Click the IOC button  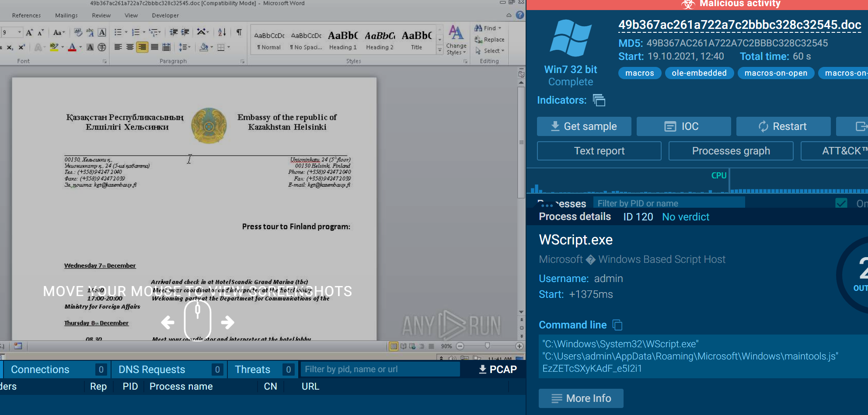pos(683,126)
